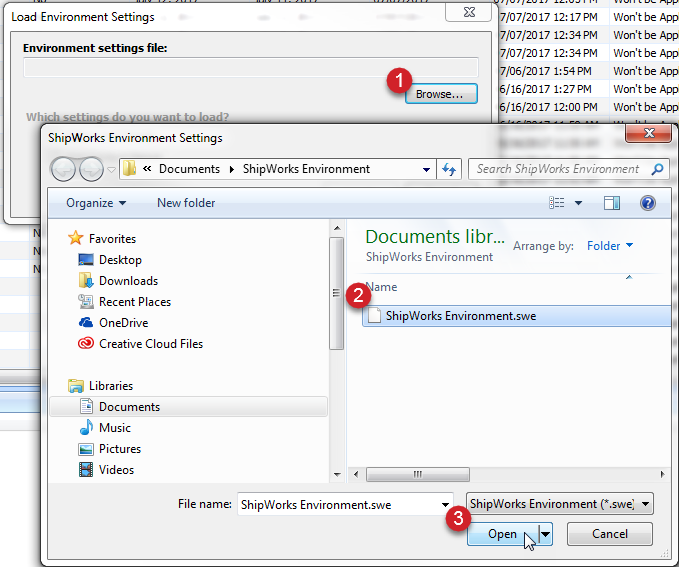Image resolution: width=679 pixels, height=567 pixels.
Task: Open OneDrive in the sidebar
Action: click(124, 323)
